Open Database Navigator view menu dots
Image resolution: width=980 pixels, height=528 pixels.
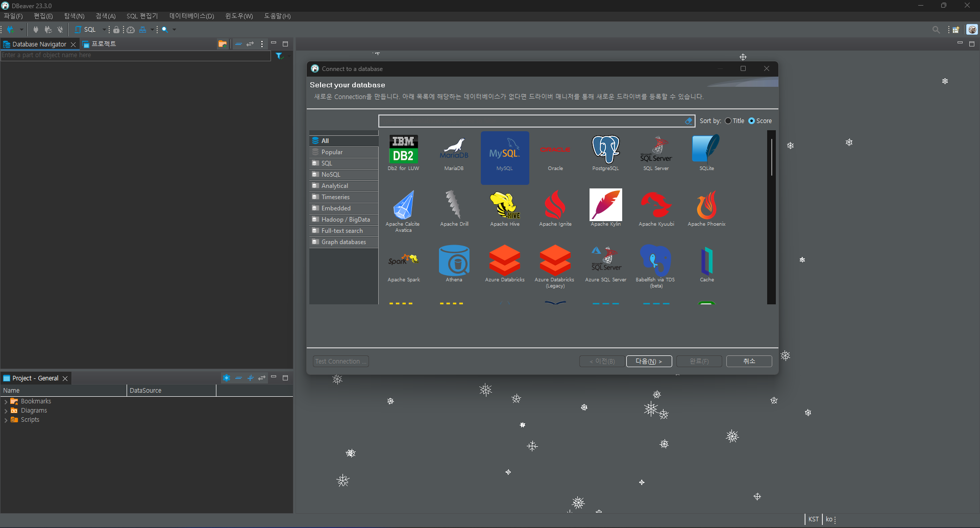262,44
